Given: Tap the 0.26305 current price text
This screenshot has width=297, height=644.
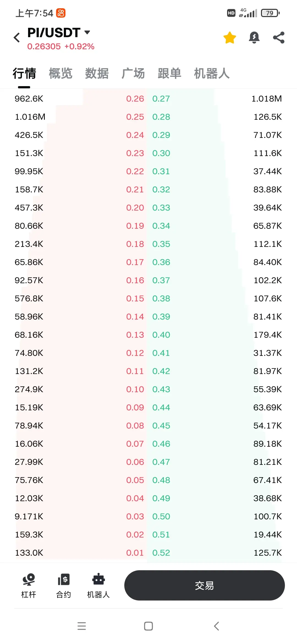Looking at the screenshot, I should click(44, 46).
